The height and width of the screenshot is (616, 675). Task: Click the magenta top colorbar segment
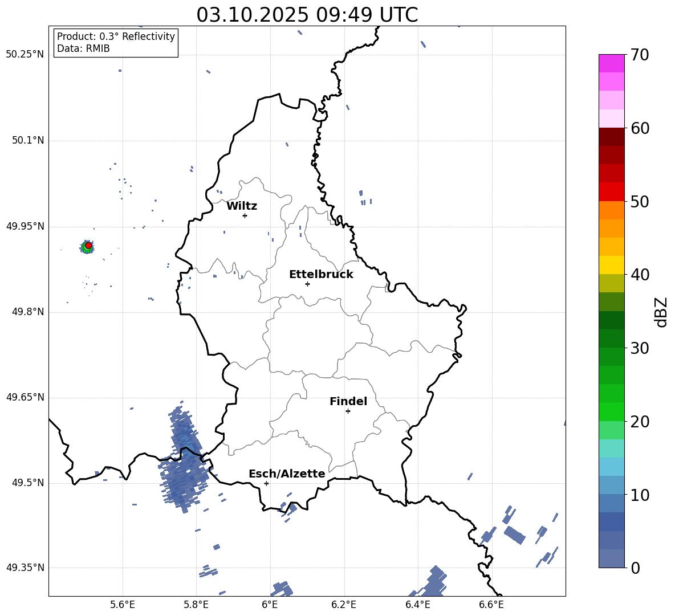pos(611,64)
